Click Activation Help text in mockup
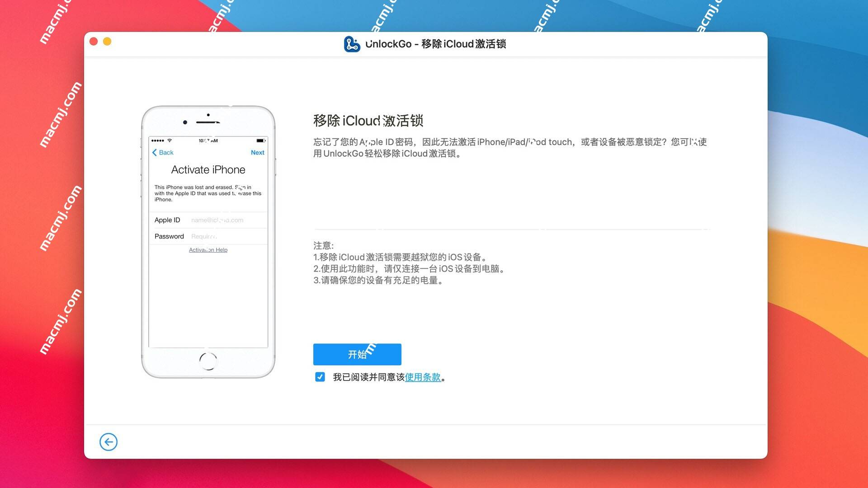 point(208,250)
